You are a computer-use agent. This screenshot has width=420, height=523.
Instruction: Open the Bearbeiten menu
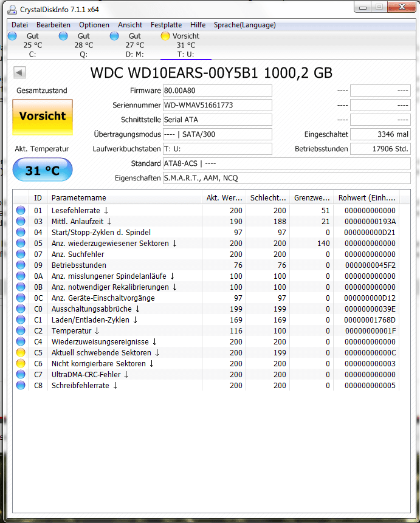(53, 25)
